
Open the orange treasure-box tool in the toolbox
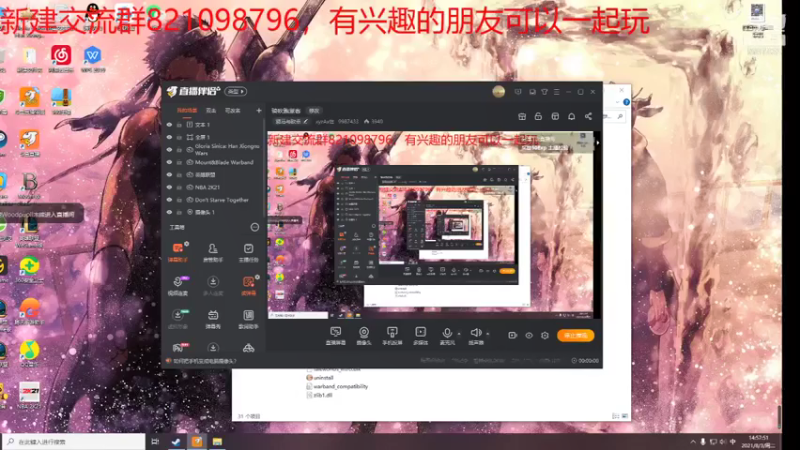coord(248,286)
